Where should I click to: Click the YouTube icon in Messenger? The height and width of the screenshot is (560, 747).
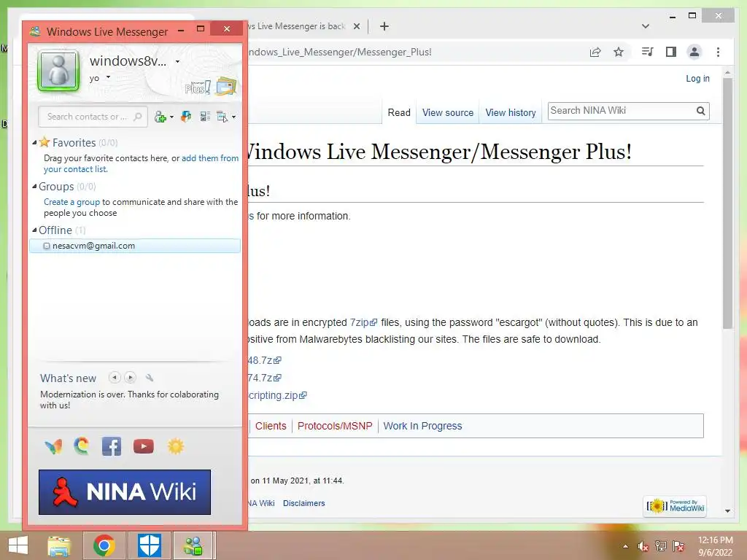[x=144, y=446]
